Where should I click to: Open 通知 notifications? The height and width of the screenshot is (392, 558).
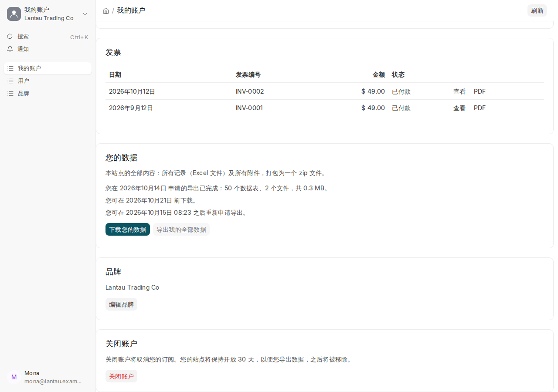48,49
